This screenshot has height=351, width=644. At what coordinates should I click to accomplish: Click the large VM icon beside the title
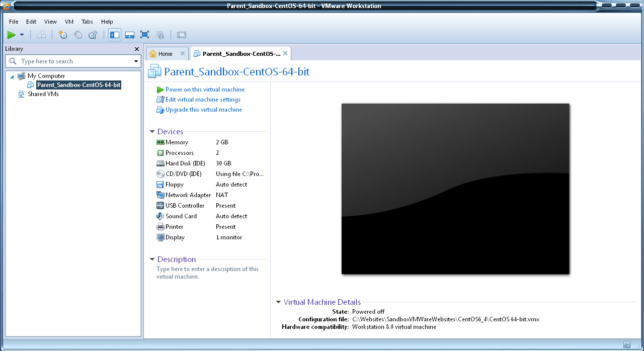[154, 72]
